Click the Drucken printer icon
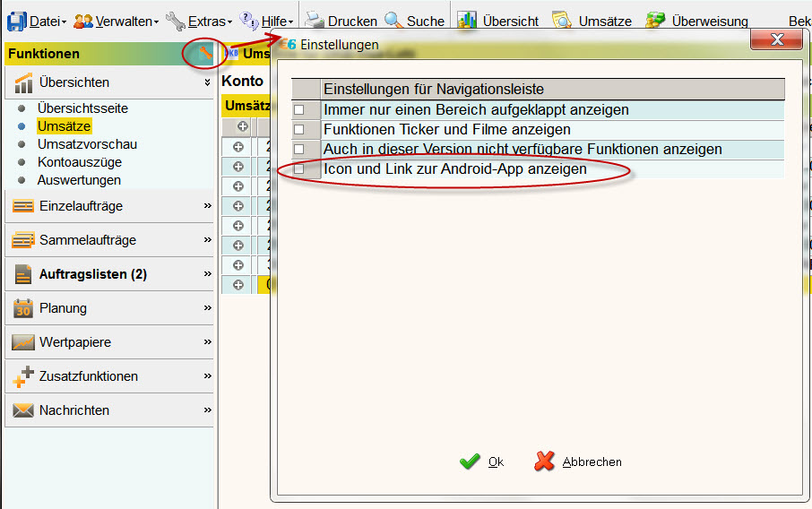The height and width of the screenshot is (509, 812). click(314, 21)
